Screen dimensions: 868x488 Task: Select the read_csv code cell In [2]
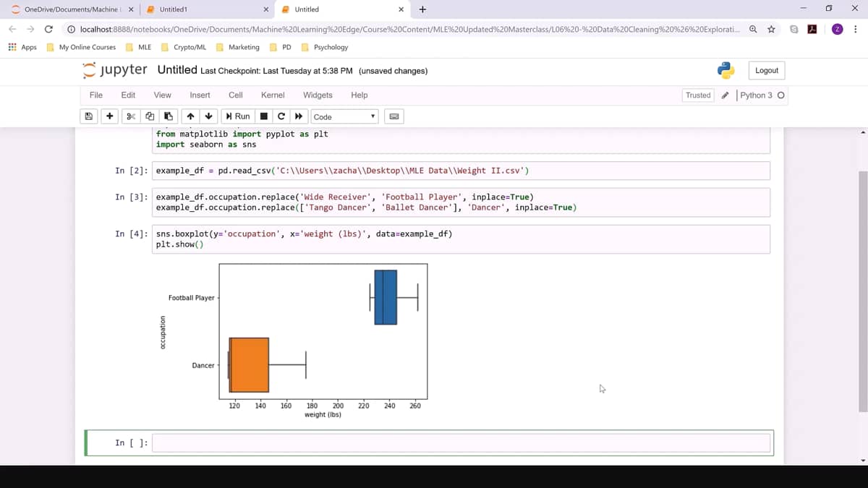click(461, 171)
